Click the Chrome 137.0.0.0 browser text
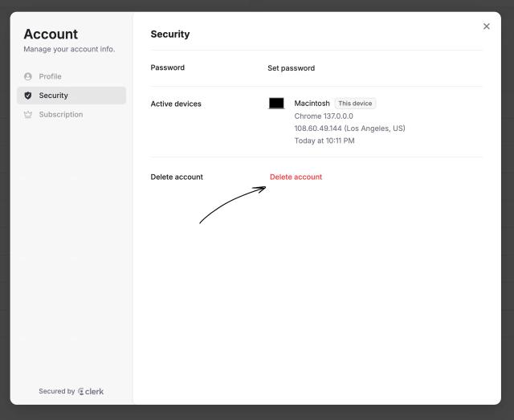 (324, 116)
